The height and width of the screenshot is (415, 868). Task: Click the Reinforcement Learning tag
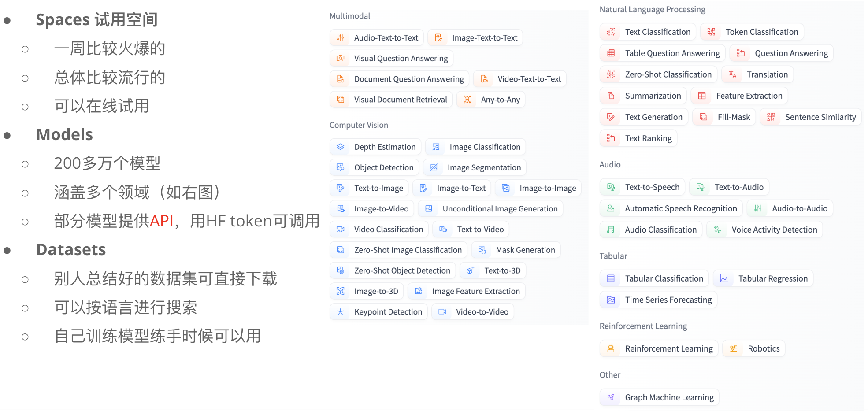pyautogui.click(x=659, y=348)
